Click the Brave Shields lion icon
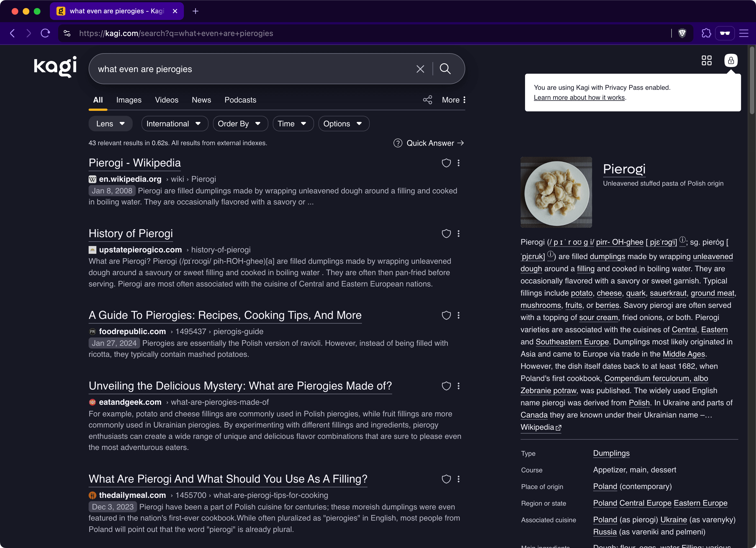The height and width of the screenshot is (548, 756). tap(682, 33)
